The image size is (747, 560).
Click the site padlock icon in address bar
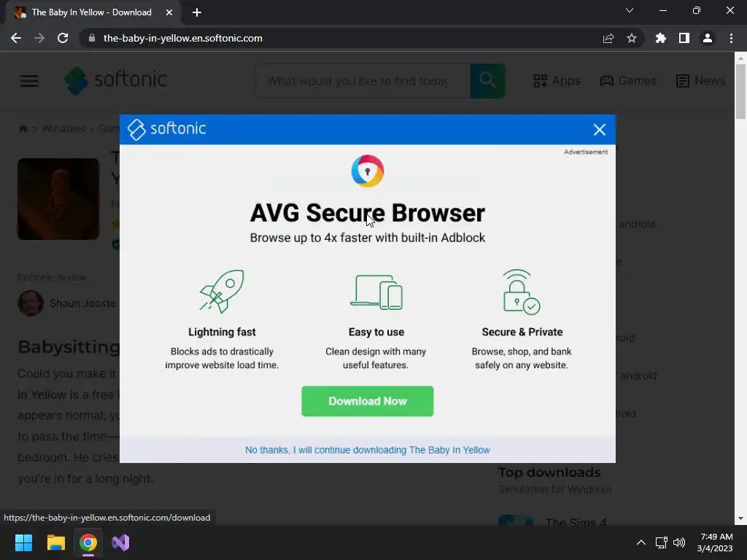[x=92, y=38]
